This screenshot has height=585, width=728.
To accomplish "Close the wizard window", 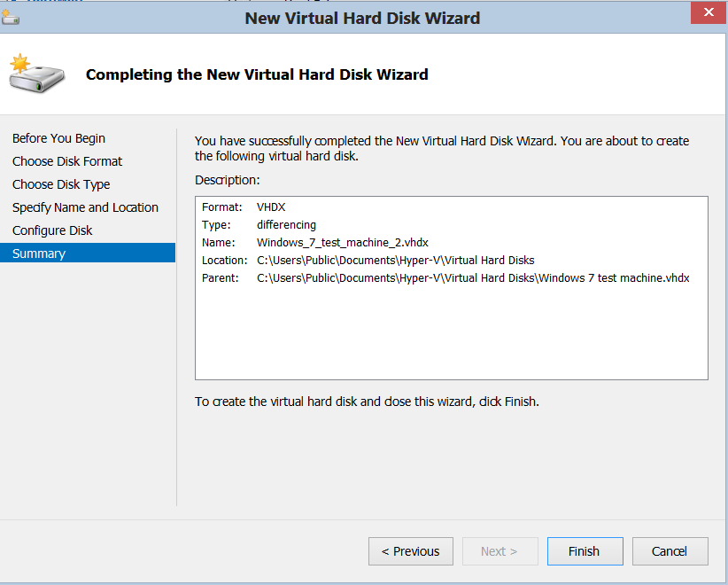I will point(708,12).
